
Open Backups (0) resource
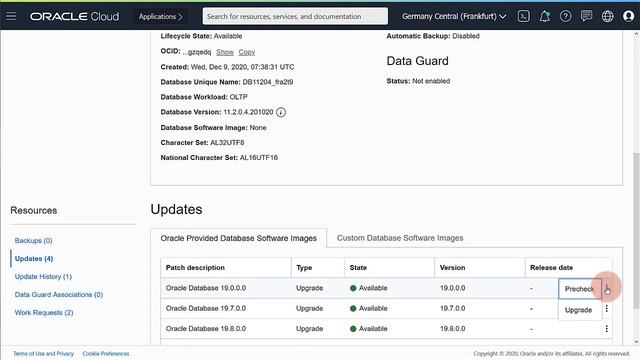[x=33, y=241]
